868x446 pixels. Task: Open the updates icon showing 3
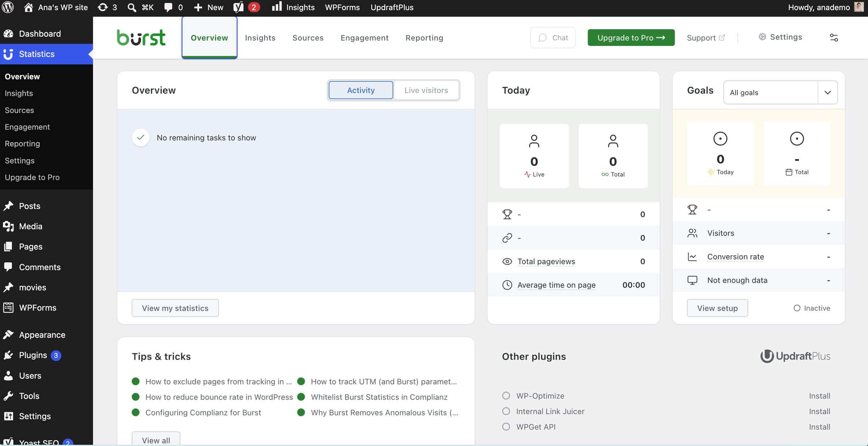107,7
